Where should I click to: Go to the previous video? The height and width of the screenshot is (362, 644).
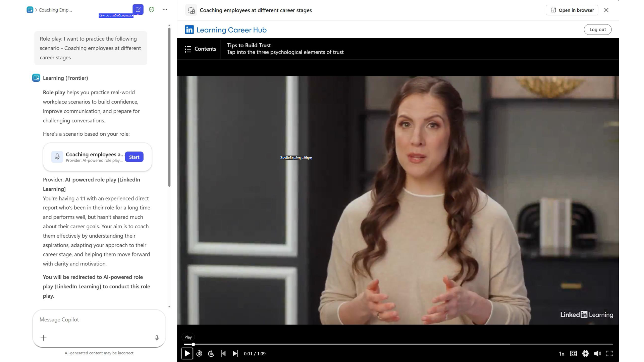coord(223,353)
